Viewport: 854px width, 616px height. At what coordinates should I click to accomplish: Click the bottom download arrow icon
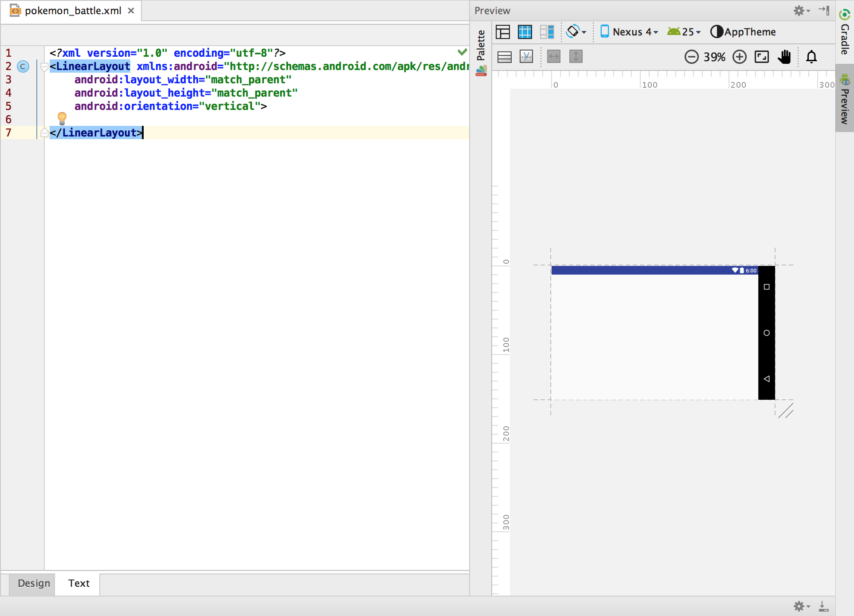(823, 606)
